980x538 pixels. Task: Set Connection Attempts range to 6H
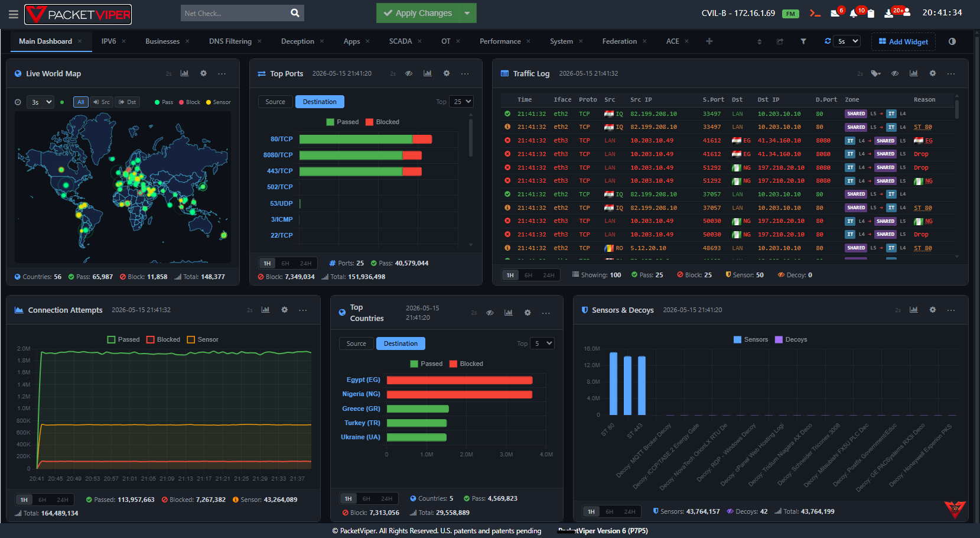(x=43, y=500)
